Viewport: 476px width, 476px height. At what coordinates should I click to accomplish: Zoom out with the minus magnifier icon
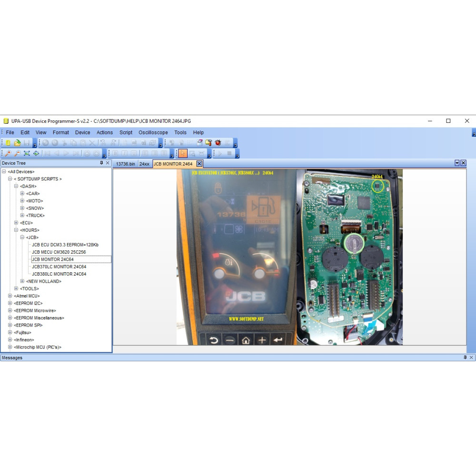click(17, 153)
